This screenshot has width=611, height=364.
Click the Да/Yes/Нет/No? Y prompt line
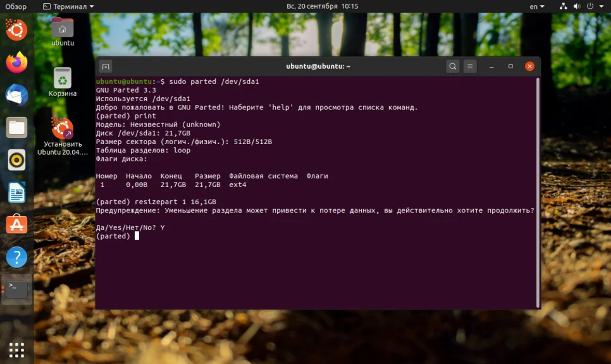click(130, 227)
